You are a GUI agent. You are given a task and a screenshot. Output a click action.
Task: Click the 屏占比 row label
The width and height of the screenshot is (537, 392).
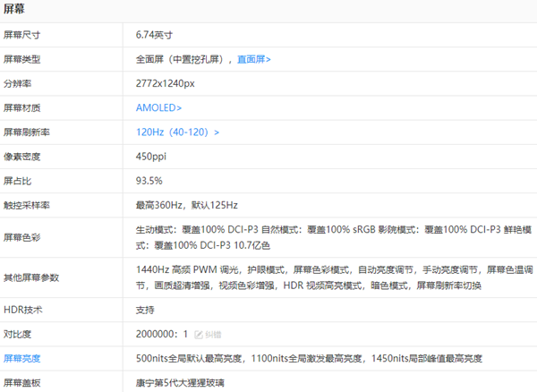point(18,181)
